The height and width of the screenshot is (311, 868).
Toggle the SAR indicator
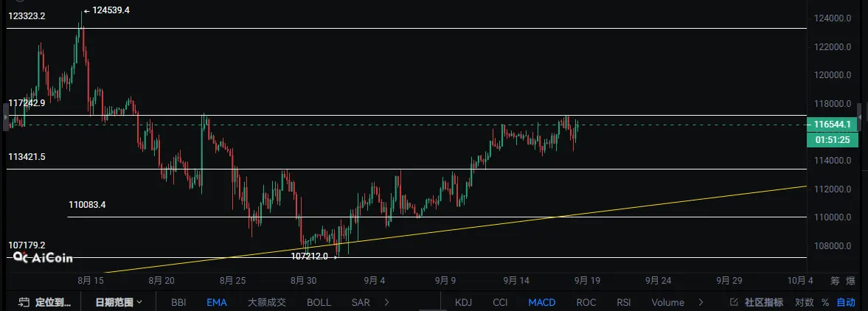click(x=361, y=303)
